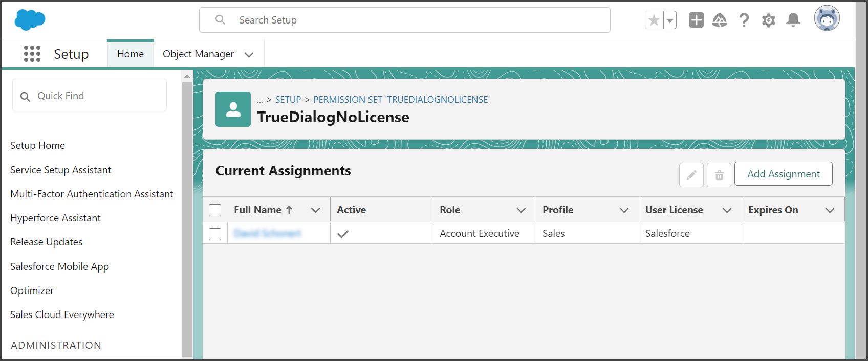Click the Salesforce cloud logo

[x=30, y=20]
